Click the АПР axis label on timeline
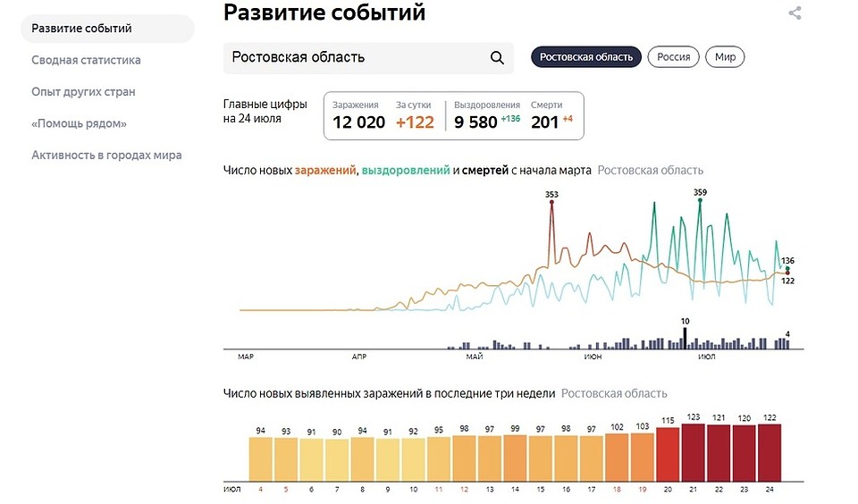858x504 pixels. click(x=359, y=357)
